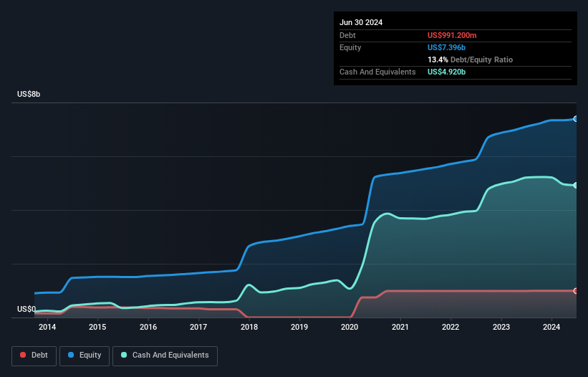The image size is (588, 377).
Task: Click the Debt label in the tooltip
Action: coord(347,35)
